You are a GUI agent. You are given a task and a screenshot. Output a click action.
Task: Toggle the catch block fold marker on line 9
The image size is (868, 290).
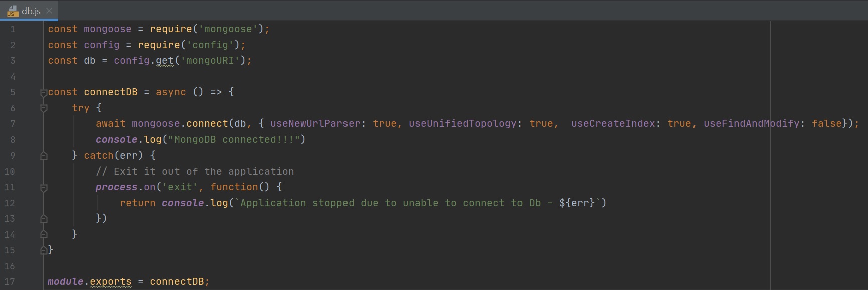point(44,156)
